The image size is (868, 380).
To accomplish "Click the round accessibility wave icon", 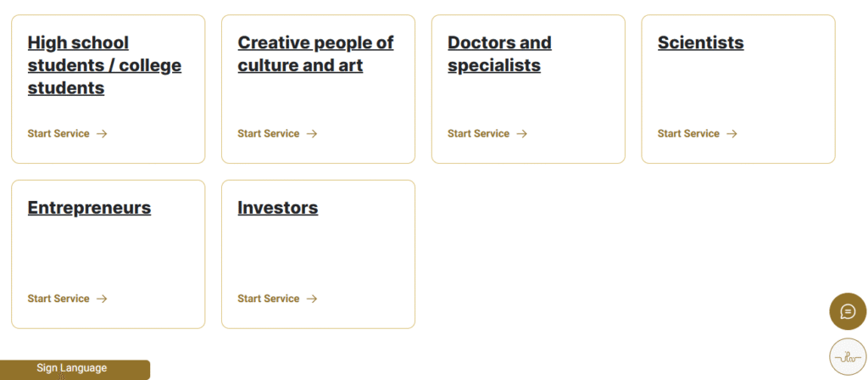I will pyautogui.click(x=848, y=357).
